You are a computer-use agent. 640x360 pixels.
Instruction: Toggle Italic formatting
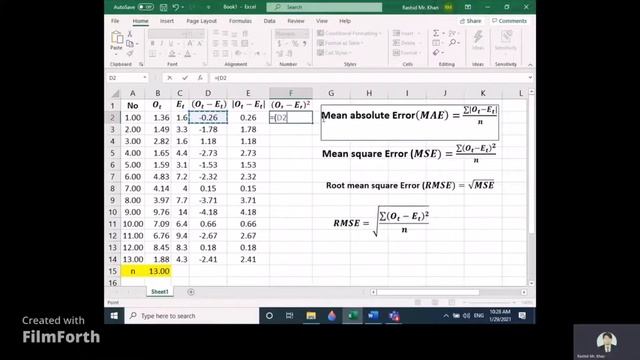[162, 43]
